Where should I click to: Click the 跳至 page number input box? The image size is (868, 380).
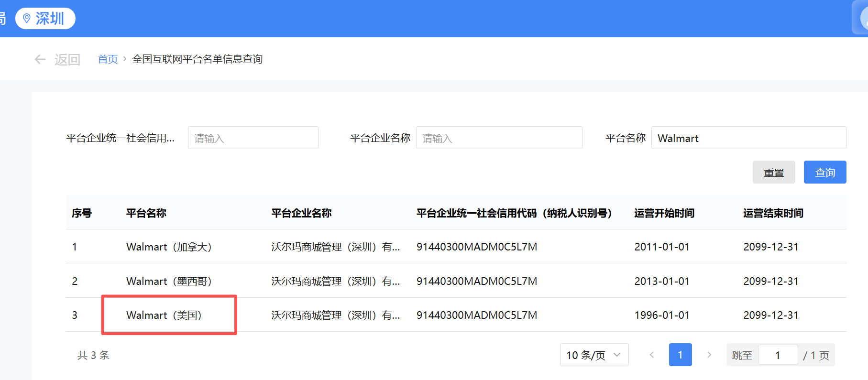tap(778, 355)
